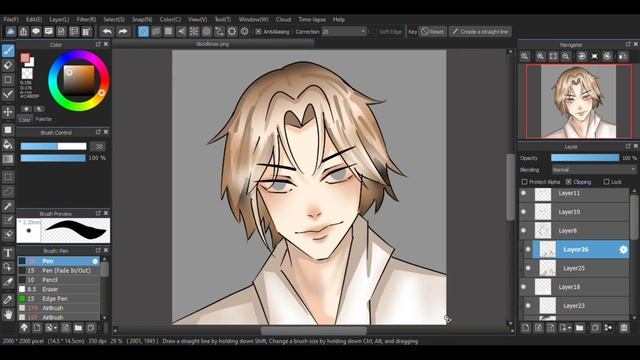Open the cloud icon in top toolbar
The height and width of the screenshot is (360, 640).
tap(11, 31)
